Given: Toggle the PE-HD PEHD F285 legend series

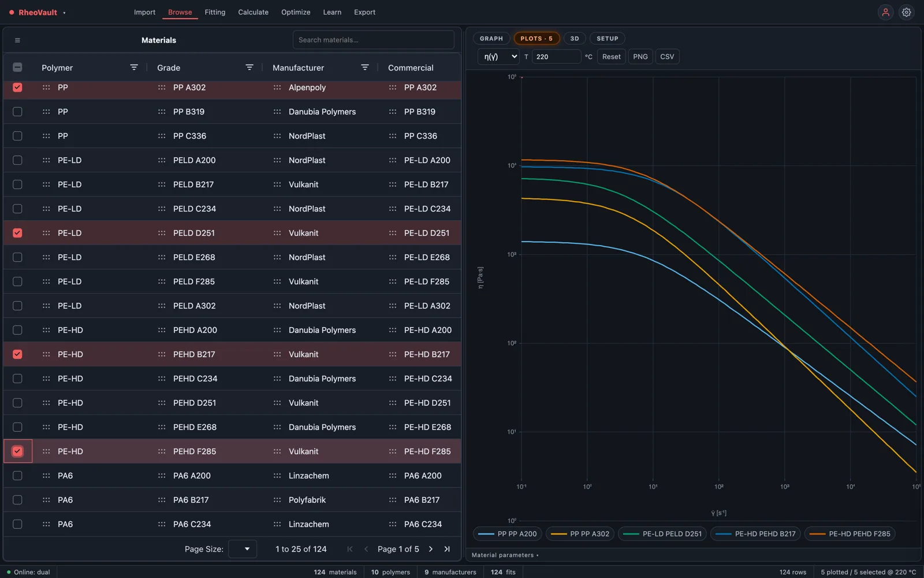Looking at the screenshot, I should tap(850, 534).
